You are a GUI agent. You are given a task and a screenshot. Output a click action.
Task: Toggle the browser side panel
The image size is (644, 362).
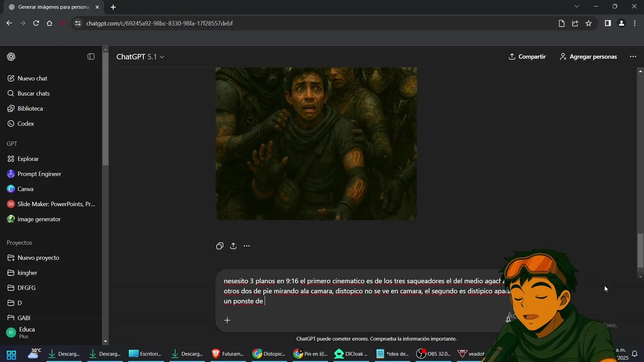point(608,23)
